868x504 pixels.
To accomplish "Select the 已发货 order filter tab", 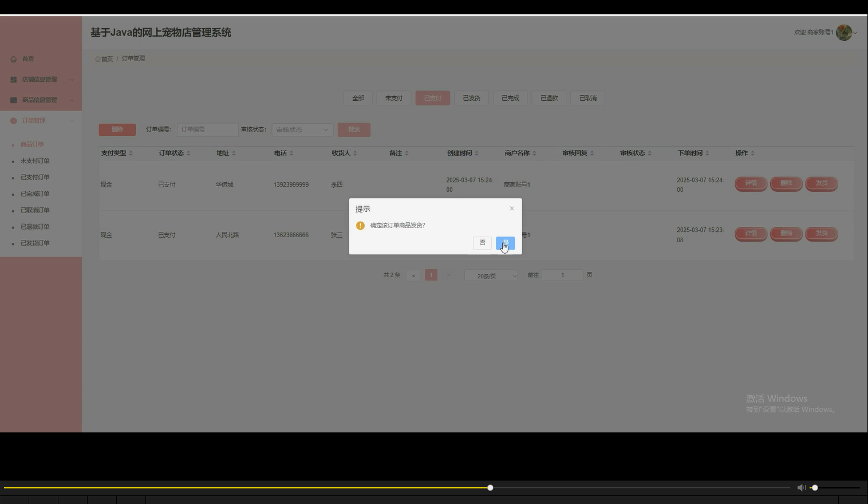I will (471, 98).
